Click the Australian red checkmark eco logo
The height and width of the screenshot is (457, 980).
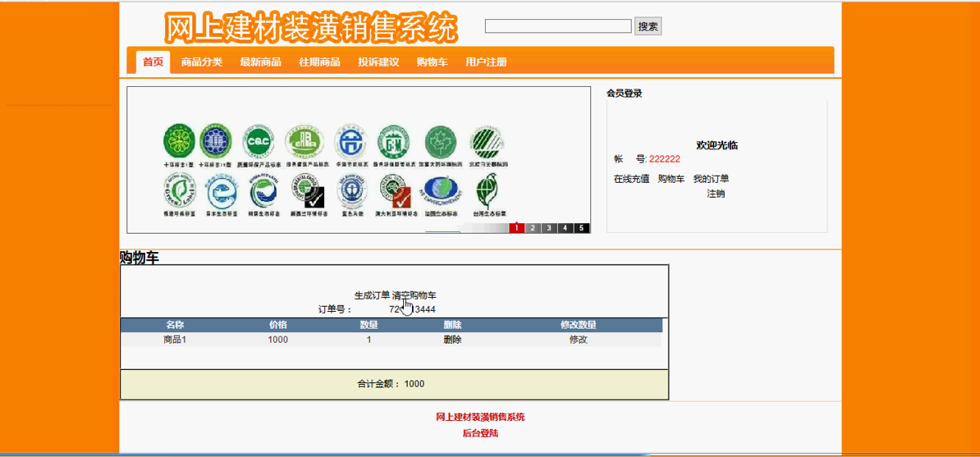pos(394,190)
